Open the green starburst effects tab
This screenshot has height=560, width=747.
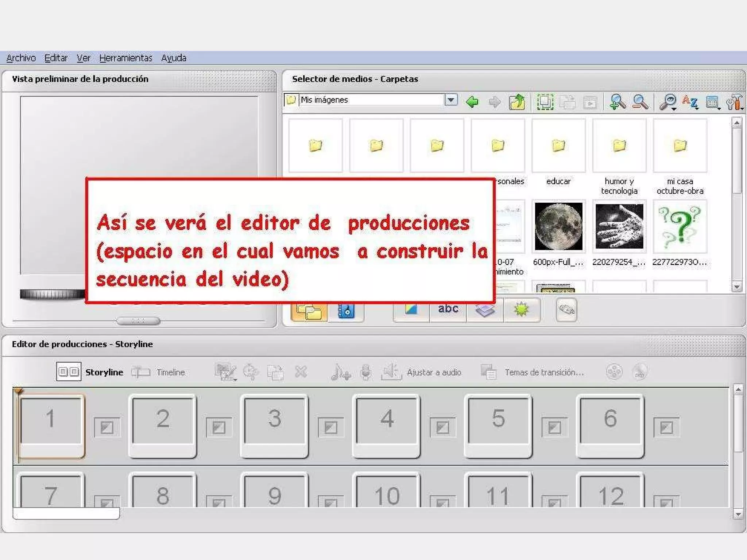click(x=521, y=310)
